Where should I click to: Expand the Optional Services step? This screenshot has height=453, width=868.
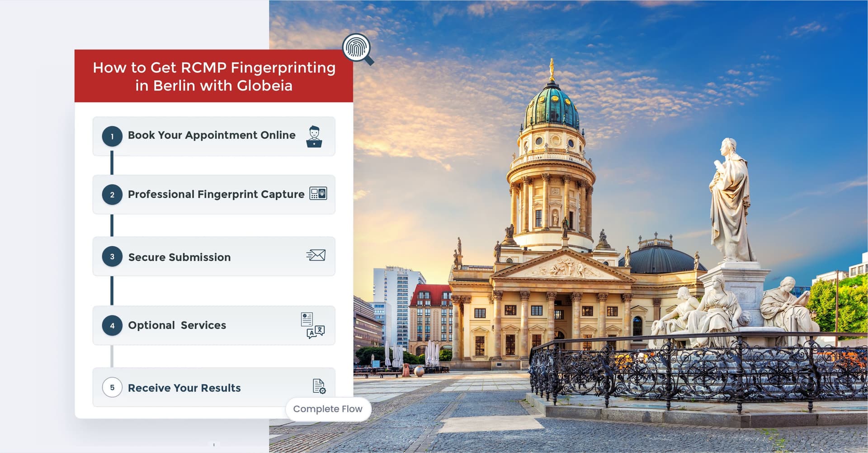coord(177,325)
